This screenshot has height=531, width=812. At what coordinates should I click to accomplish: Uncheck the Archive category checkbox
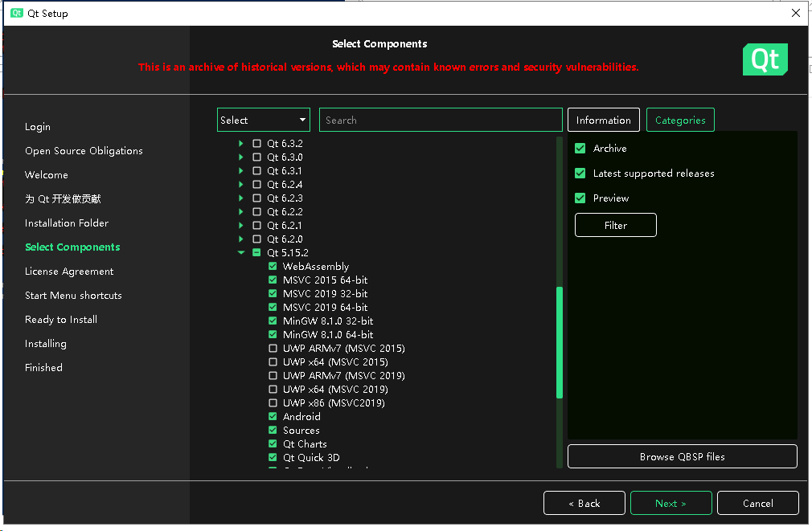pos(580,149)
